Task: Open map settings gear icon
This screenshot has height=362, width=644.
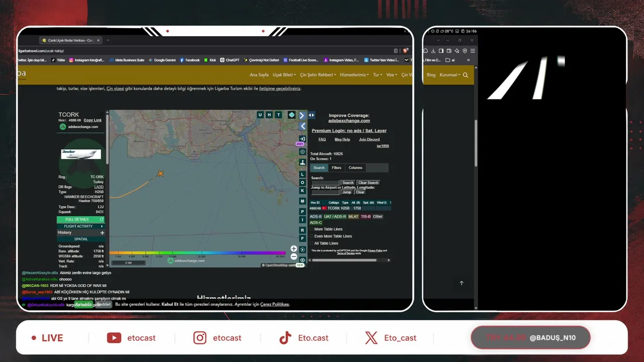Action: 302,151
